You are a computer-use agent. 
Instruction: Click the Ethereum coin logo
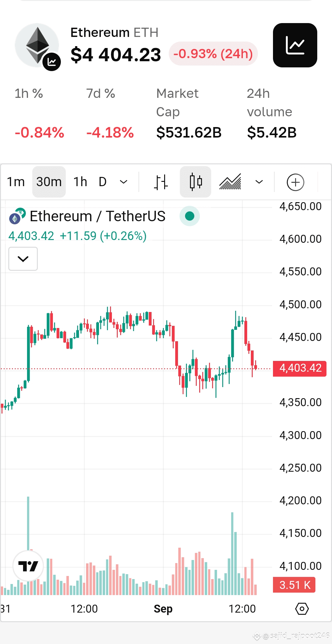coord(37,45)
